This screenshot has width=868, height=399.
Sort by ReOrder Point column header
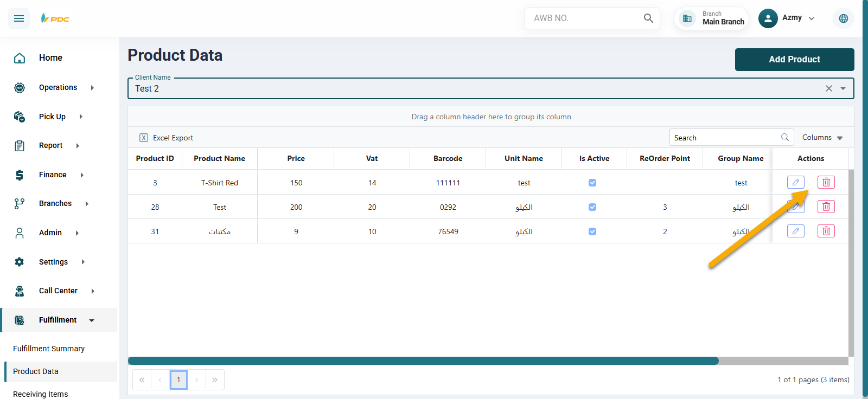[x=665, y=158]
